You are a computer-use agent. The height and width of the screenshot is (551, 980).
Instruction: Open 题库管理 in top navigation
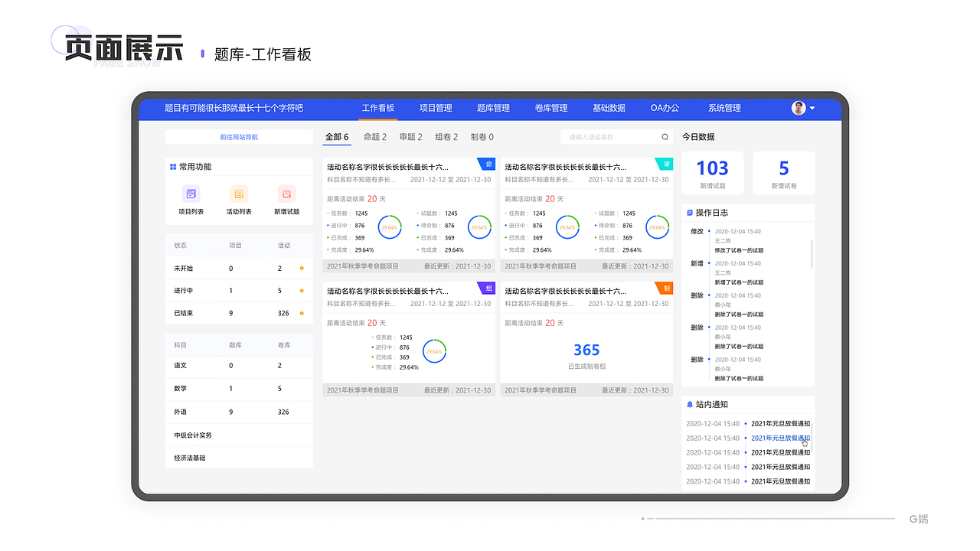pyautogui.click(x=493, y=108)
